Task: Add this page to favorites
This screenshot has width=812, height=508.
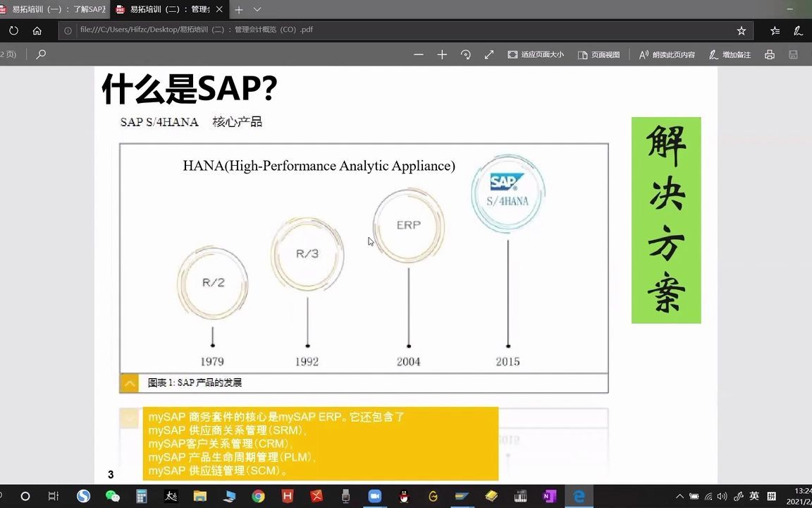Action: tap(741, 30)
